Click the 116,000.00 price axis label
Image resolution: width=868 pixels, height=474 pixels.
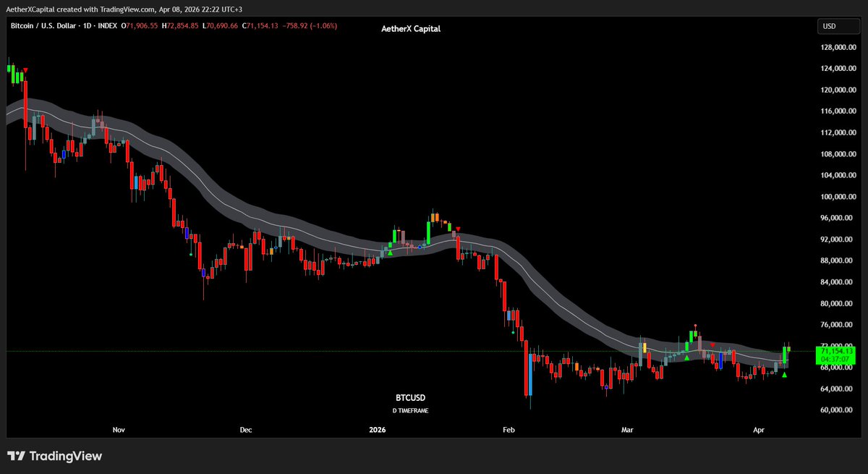pyautogui.click(x=839, y=111)
